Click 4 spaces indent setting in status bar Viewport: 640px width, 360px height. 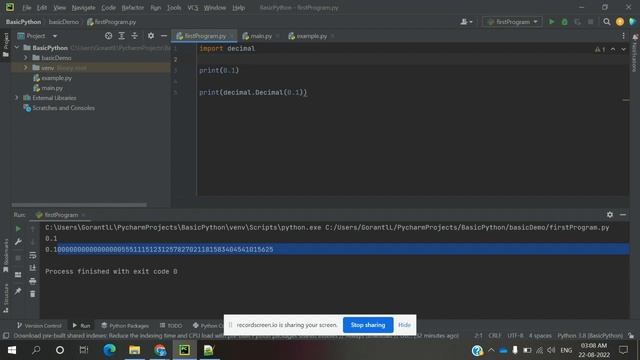click(x=540, y=336)
